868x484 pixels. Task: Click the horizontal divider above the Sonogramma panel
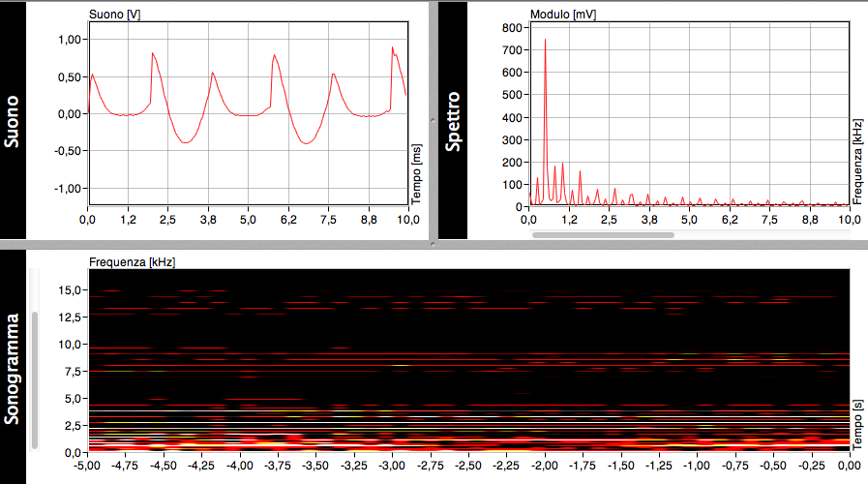click(x=434, y=243)
